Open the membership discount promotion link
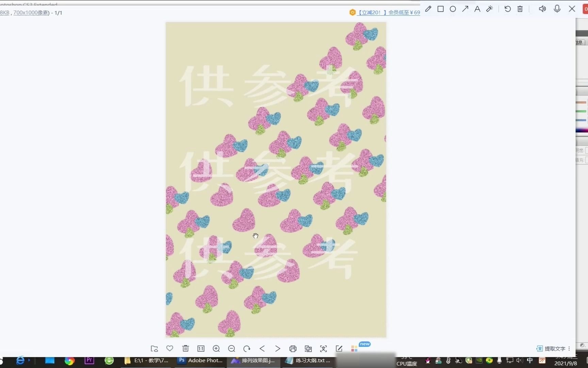Viewport: 588px width, 368px height. pyautogui.click(x=388, y=13)
